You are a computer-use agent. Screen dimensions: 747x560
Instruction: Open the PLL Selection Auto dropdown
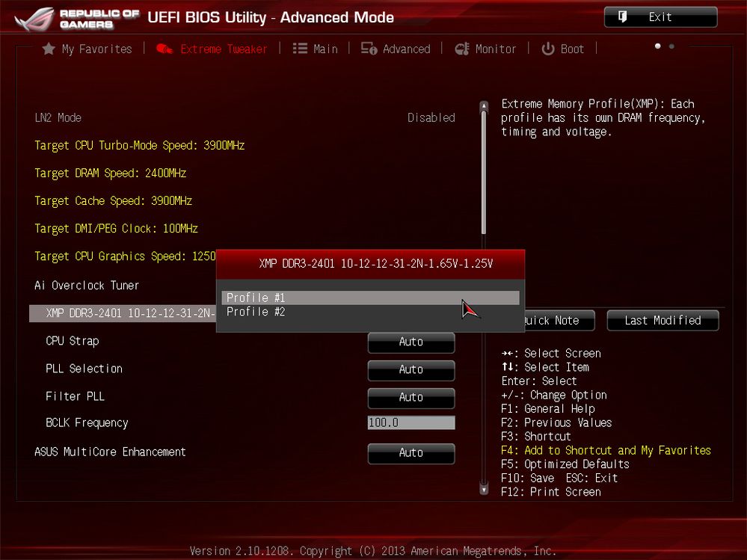(x=411, y=369)
